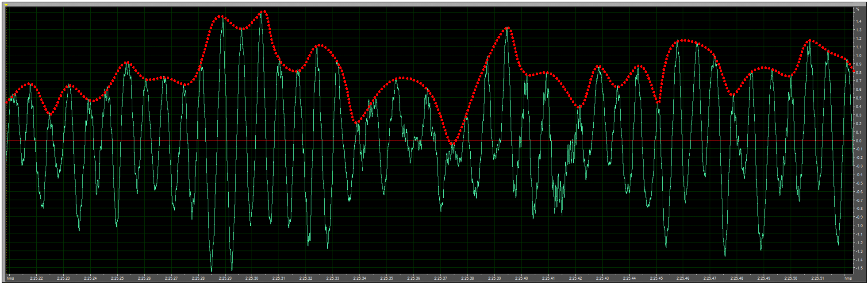
Task: Click the % unit label on amplitude scale
Action: [x=857, y=9]
